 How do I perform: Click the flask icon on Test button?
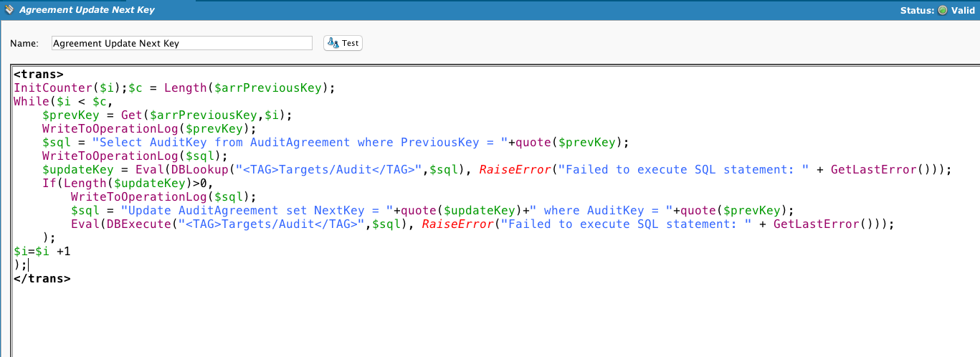(333, 43)
